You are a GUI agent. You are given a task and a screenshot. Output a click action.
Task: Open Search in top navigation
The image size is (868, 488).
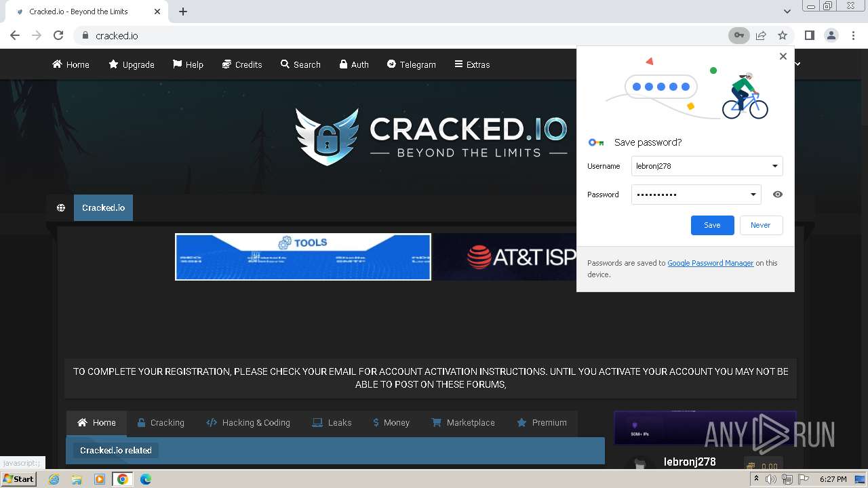(x=300, y=64)
